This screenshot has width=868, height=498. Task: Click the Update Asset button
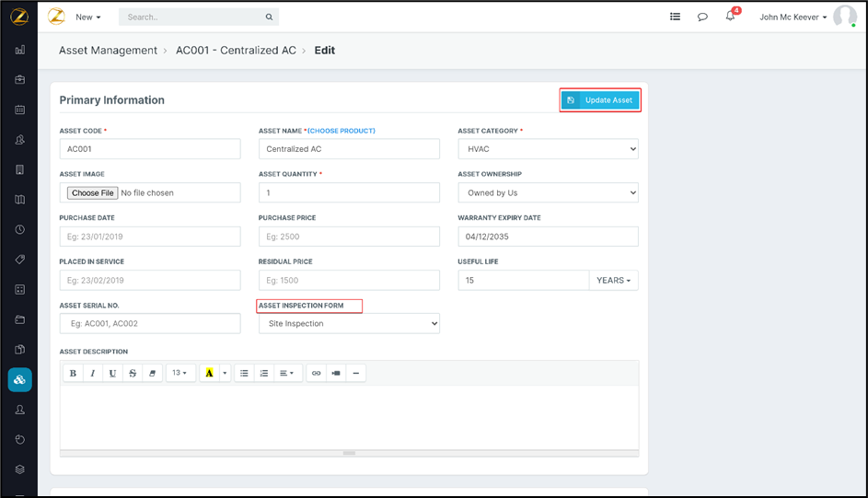pos(600,99)
